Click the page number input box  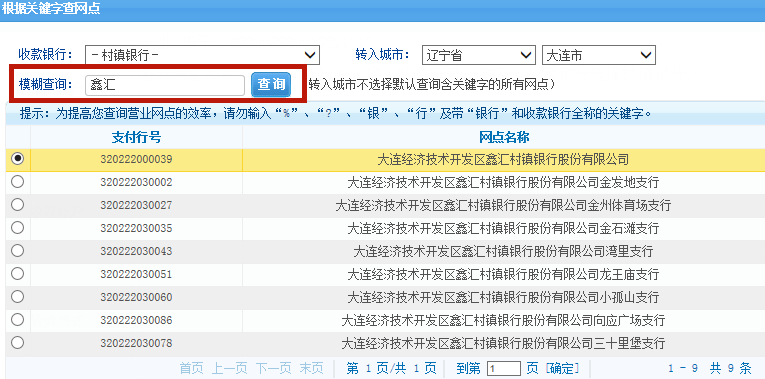pyautogui.click(x=504, y=368)
